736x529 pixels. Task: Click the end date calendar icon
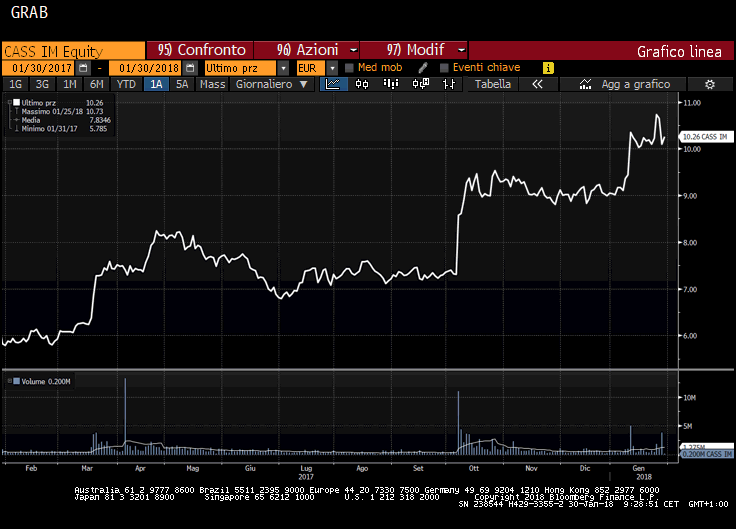[x=187, y=67]
